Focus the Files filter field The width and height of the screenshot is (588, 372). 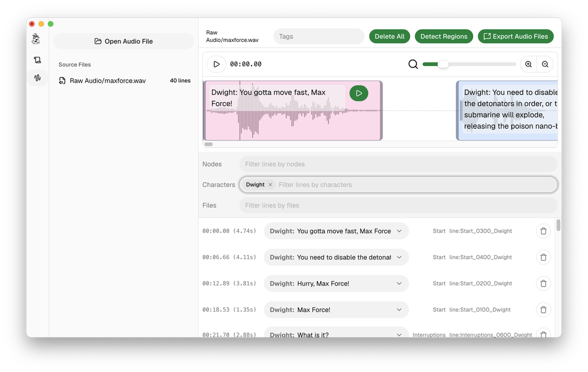coord(398,205)
